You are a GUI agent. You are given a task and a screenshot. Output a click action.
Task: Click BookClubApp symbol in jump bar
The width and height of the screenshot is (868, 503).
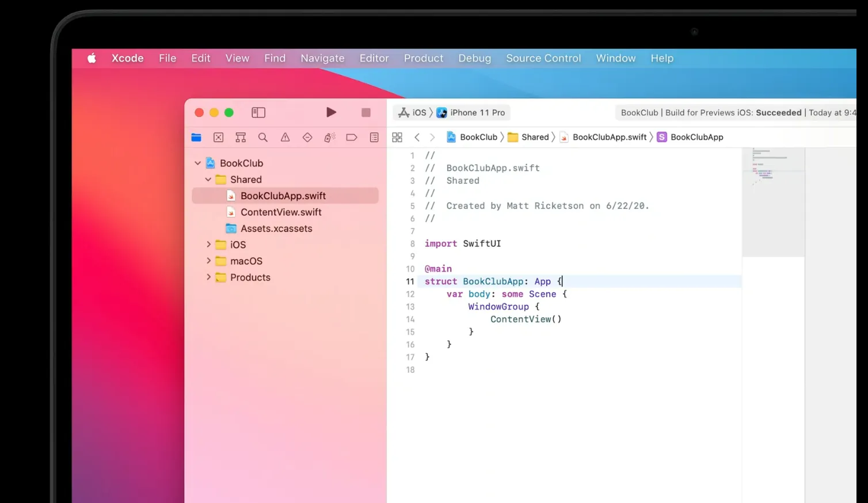(690, 138)
